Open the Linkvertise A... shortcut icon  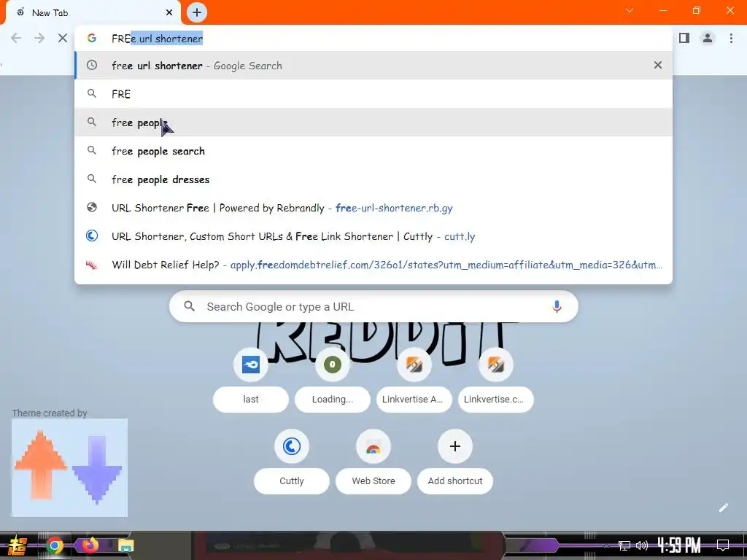[x=414, y=365]
